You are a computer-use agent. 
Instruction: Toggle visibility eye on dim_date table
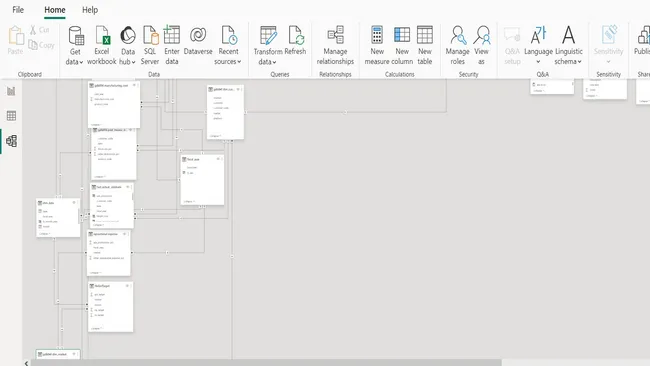(x=74, y=203)
